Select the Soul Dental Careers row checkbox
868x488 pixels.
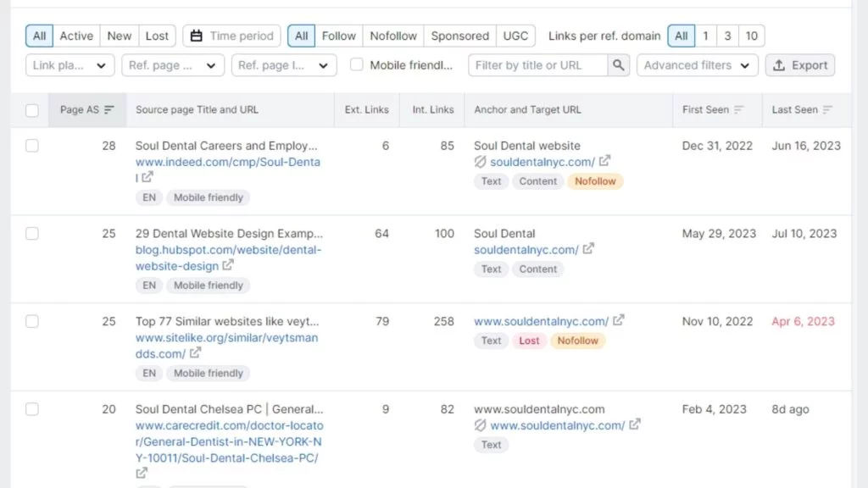tap(32, 146)
